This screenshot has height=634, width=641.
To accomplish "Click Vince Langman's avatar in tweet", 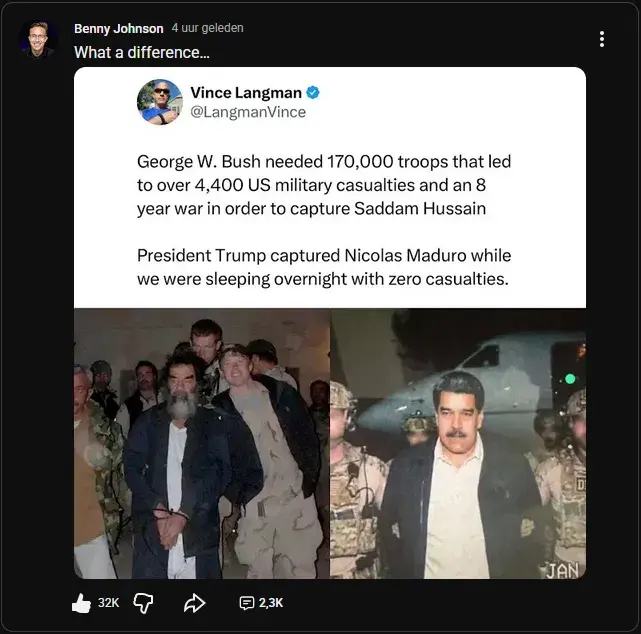I will coord(160,102).
